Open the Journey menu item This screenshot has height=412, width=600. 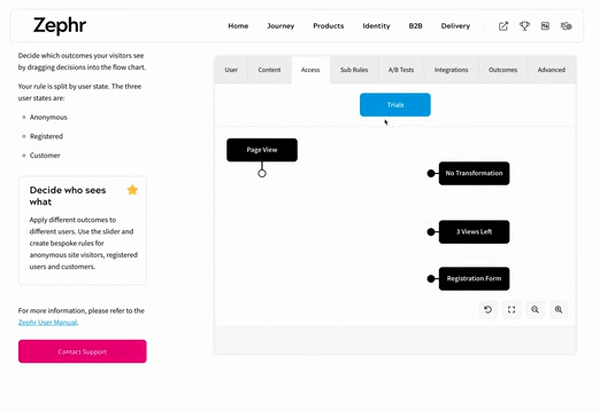pyautogui.click(x=280, y=26)
